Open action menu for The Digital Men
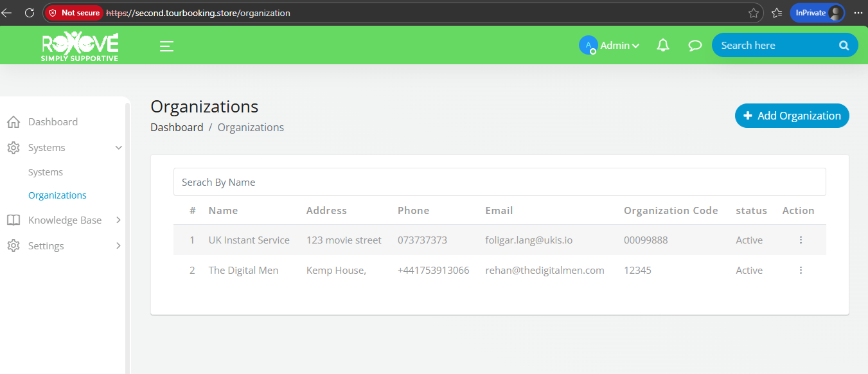Viewport: 868px width, 374px height. [x=801, y=271]
